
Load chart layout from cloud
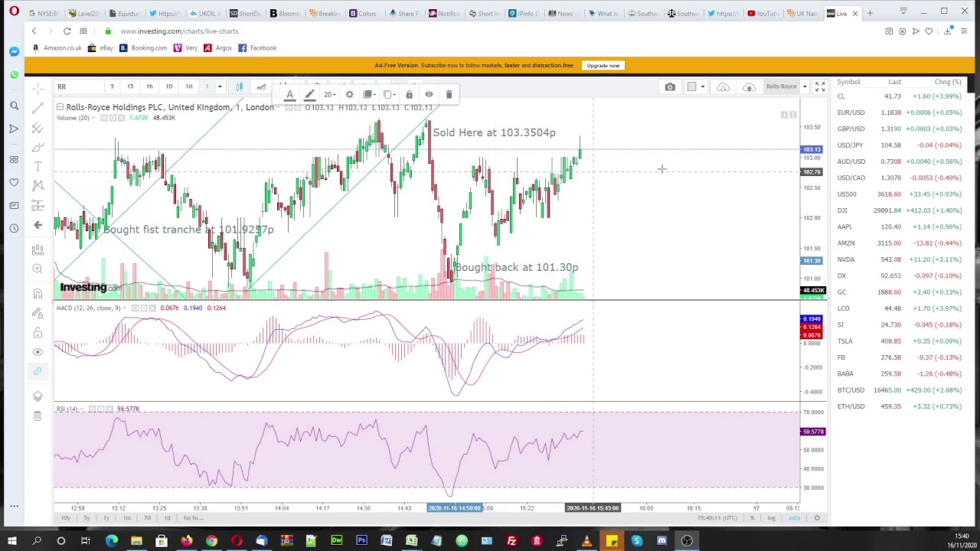point(723,87)
